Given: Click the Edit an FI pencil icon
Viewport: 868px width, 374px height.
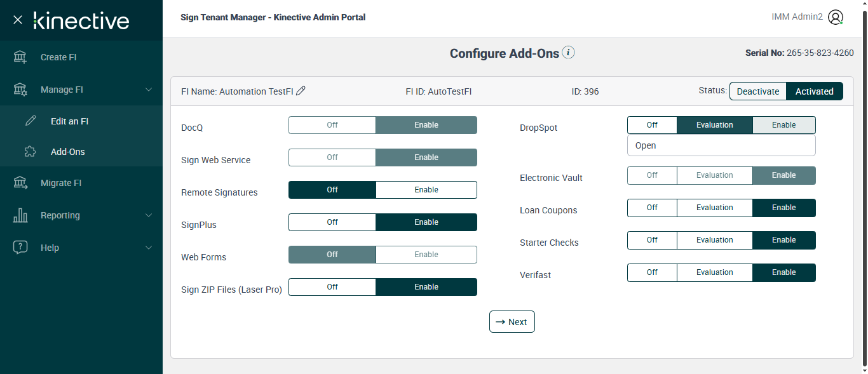Looking at the screenshot, I should click(31, 121).
